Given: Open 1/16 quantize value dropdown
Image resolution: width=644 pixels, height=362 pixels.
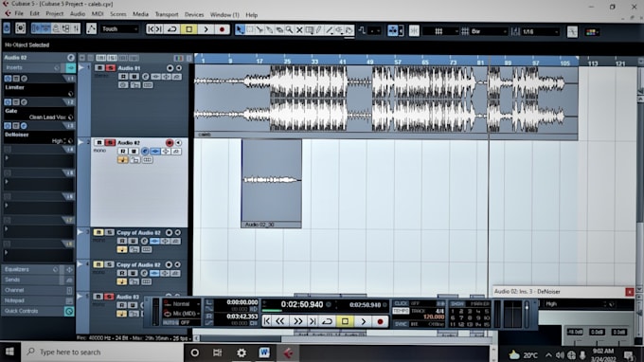Looking at the screenshot, I should pos(540,31).
